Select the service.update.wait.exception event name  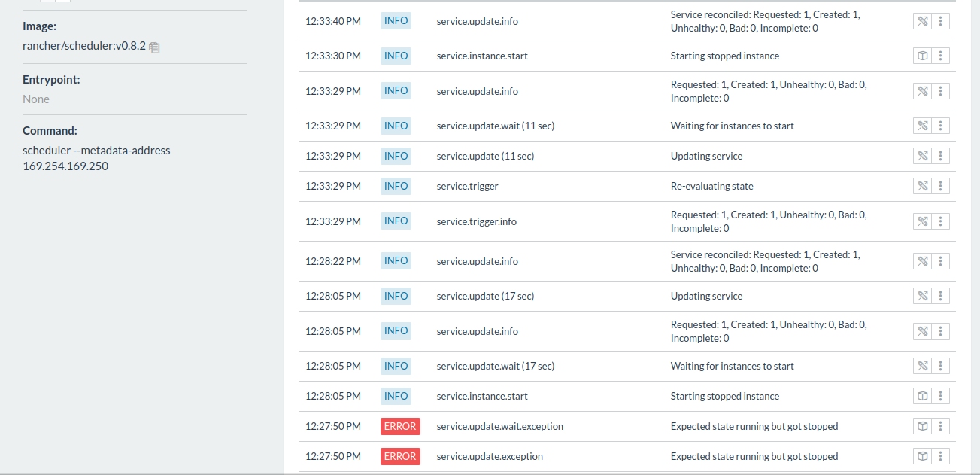(500, 426)
